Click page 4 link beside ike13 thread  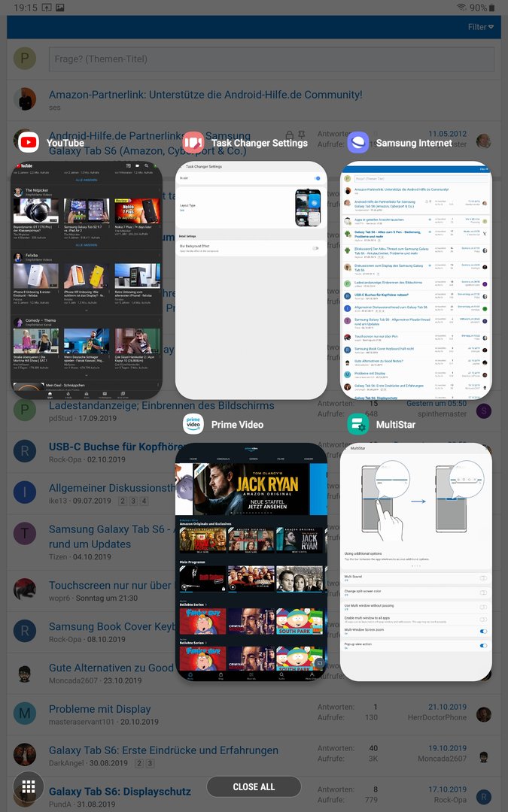pyautogui.click(x=144, y=501)
